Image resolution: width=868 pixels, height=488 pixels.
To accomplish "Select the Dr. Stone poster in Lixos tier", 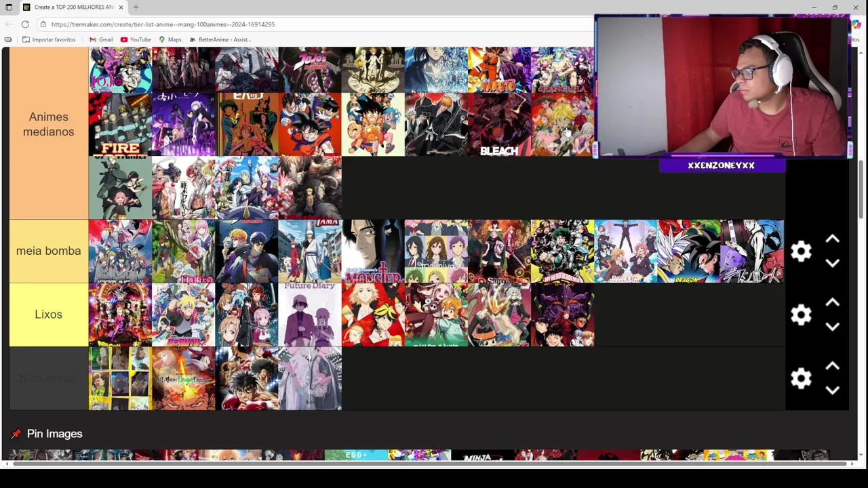I will (499, 314).
